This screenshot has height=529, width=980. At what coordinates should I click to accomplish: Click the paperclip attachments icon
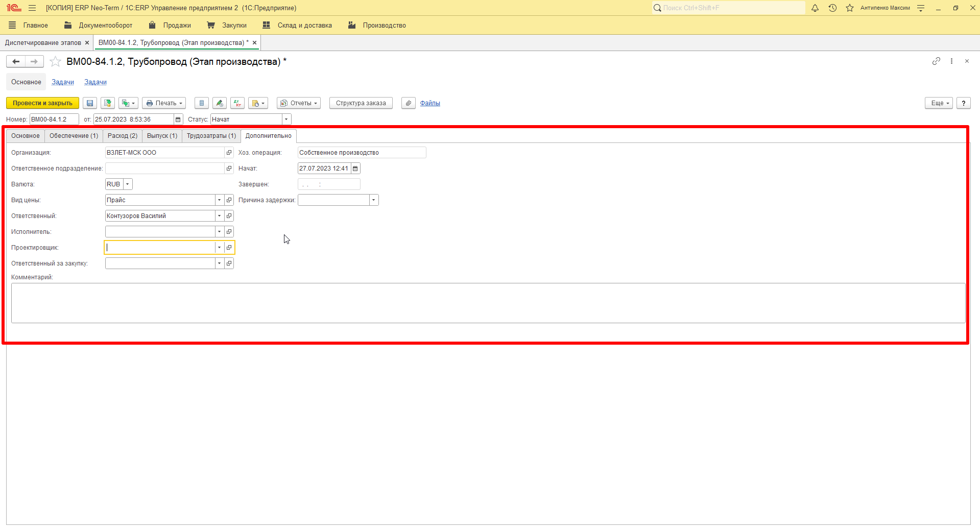(x=409, y=103)
